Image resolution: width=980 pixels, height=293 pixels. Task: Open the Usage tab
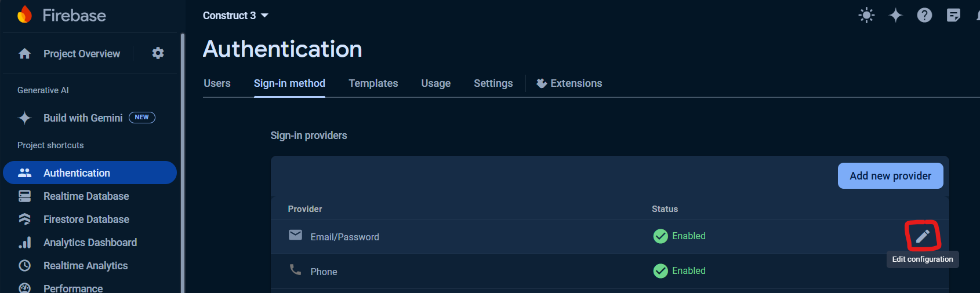click(435, 83)
